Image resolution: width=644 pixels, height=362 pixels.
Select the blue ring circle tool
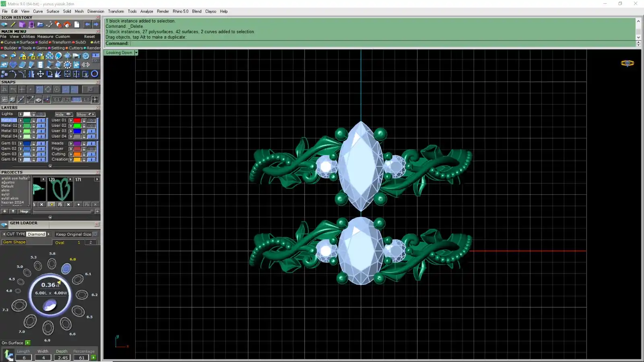coord(95,74)
